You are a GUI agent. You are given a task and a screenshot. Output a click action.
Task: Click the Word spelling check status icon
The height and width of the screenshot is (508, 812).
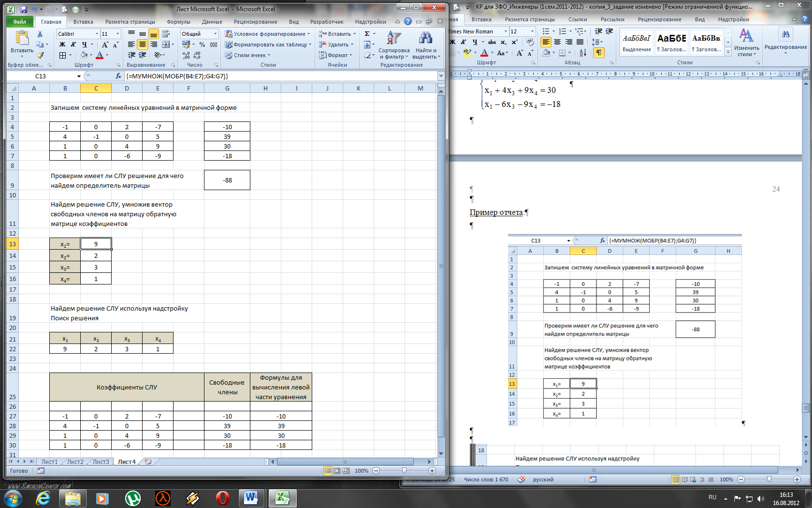click(x=521, y=479)
